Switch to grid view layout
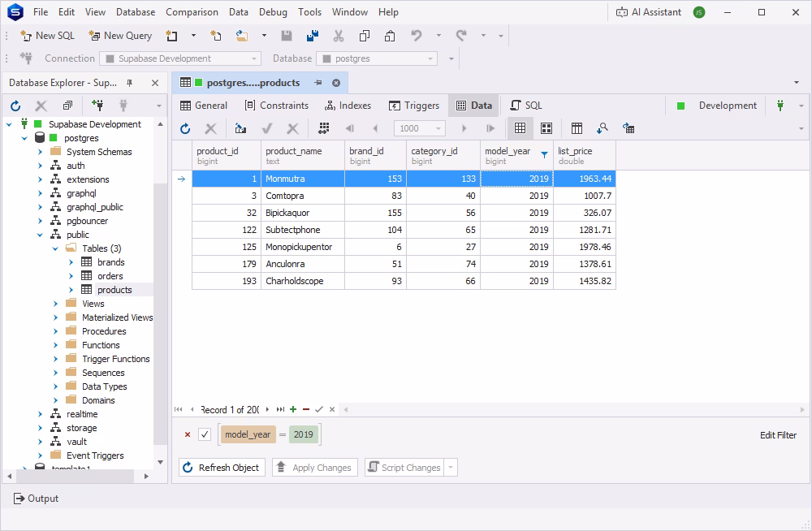 click(520, 128)
